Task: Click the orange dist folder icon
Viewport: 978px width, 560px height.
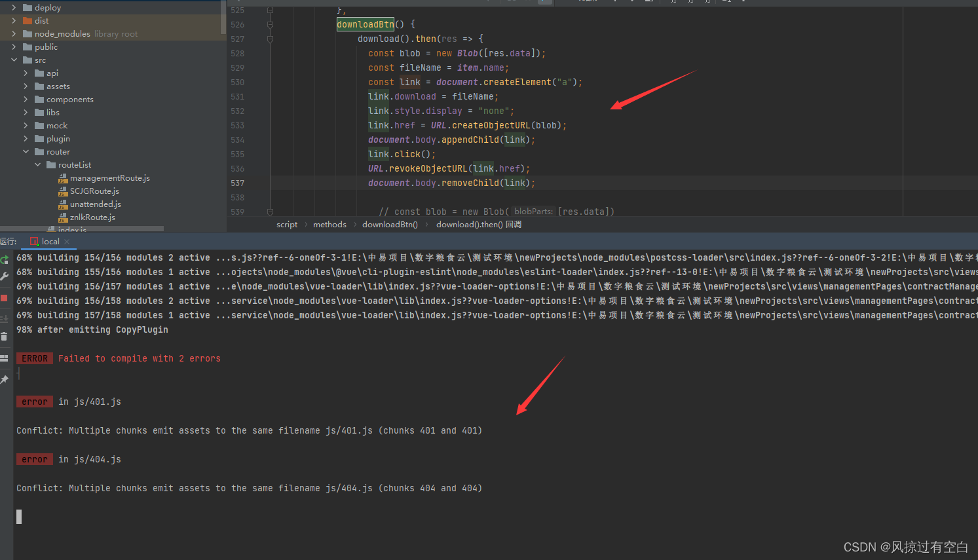Action: pyautogui.click(x=28, y=21)
